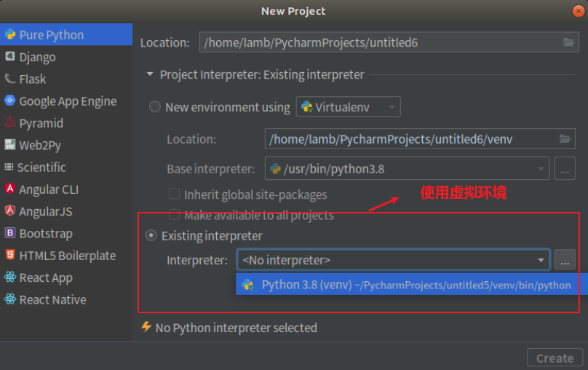
Task: Click the AngularJS icon
Action: coord(10,210)
